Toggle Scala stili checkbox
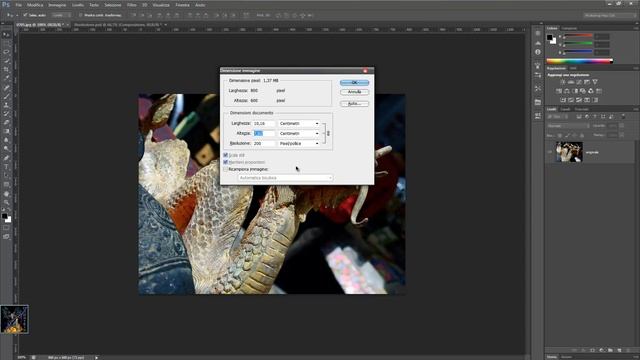 coord(226,155)
